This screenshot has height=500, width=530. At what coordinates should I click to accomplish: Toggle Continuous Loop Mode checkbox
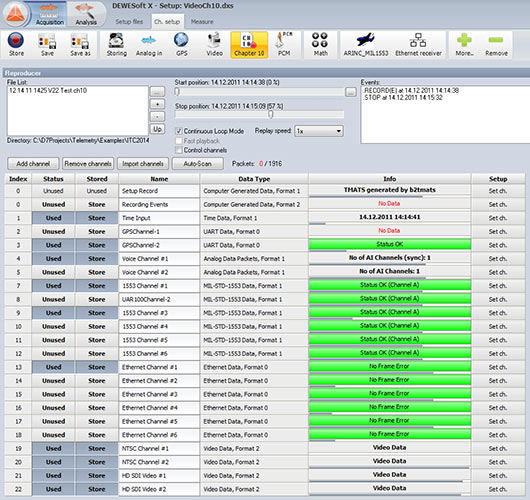[x=179, y=131]
